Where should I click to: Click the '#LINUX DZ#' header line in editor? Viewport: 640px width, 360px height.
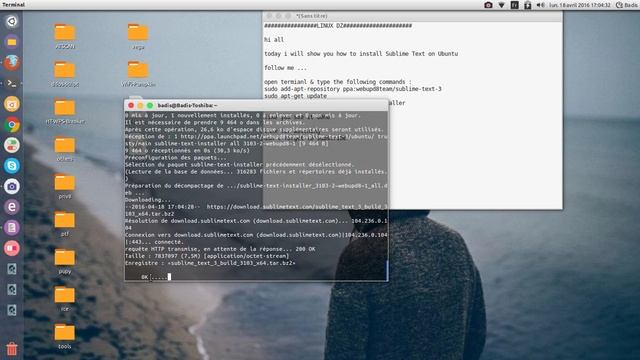(338, 26)
